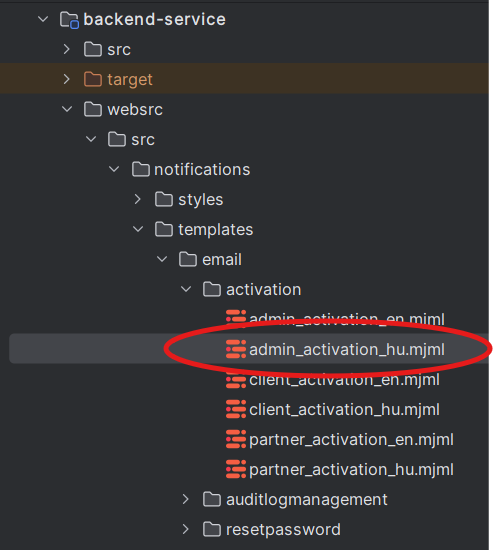Click the orange target folder icon
Image resolution: width=494 pixels, height=550 pixels.
93,79
